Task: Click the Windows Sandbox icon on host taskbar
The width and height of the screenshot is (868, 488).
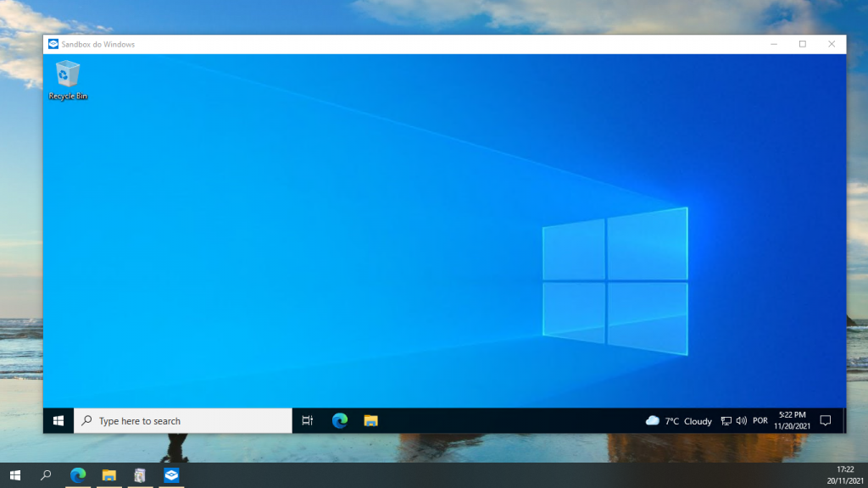Action: pyautogui.click(x=170, y=475)
